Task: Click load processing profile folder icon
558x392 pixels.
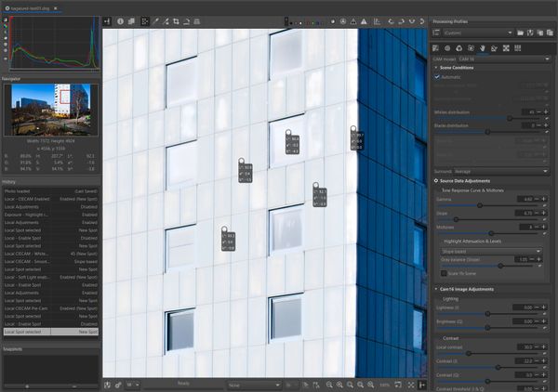Action: (521, 33)
